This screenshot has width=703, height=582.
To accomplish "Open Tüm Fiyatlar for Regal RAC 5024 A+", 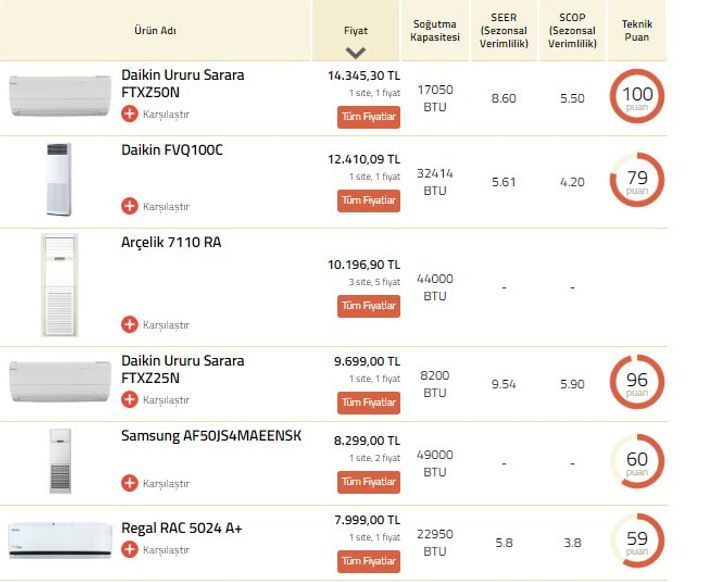I will click(369, 560).
